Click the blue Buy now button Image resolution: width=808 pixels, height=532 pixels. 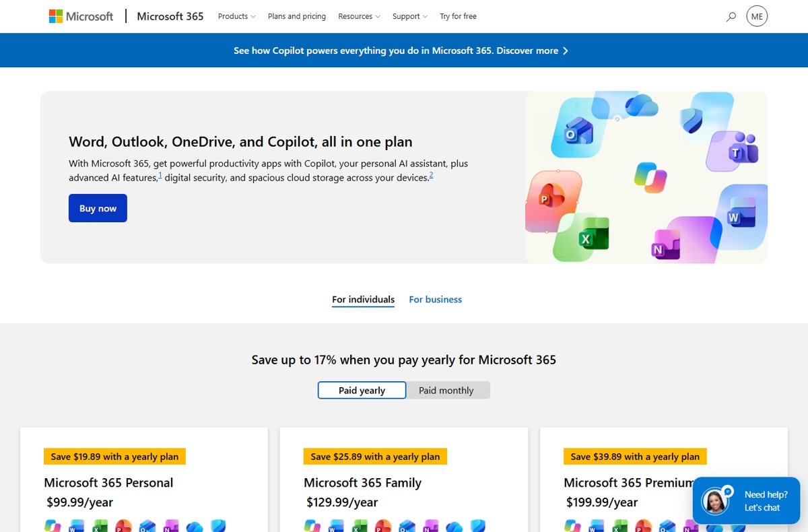pos(98,208)
